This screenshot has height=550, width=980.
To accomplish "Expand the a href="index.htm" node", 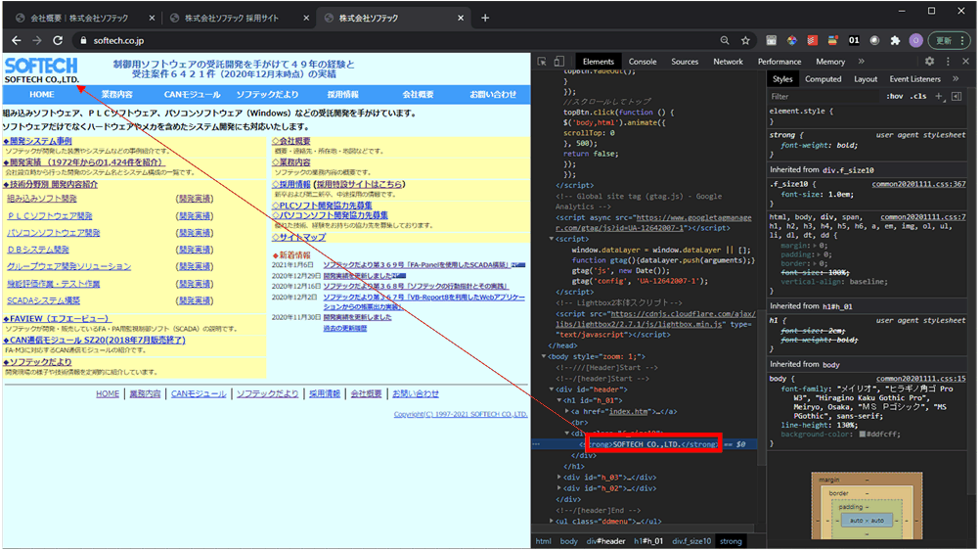I will (567, 412).
